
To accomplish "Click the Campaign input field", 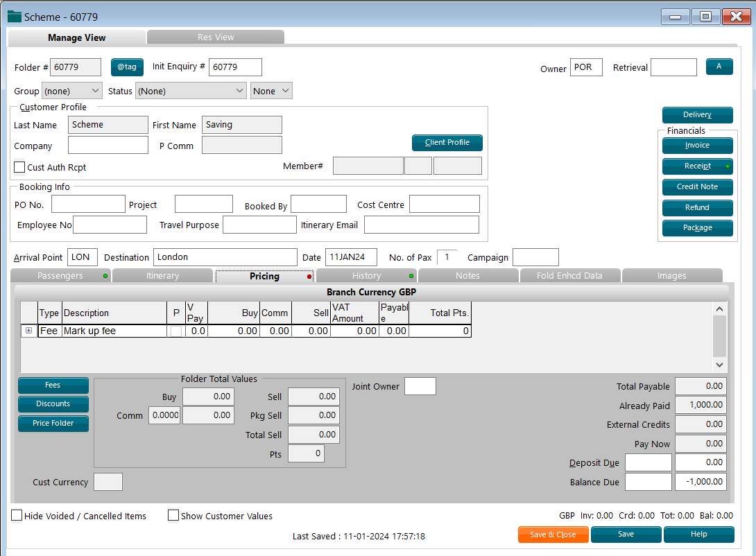I will 535,257.
